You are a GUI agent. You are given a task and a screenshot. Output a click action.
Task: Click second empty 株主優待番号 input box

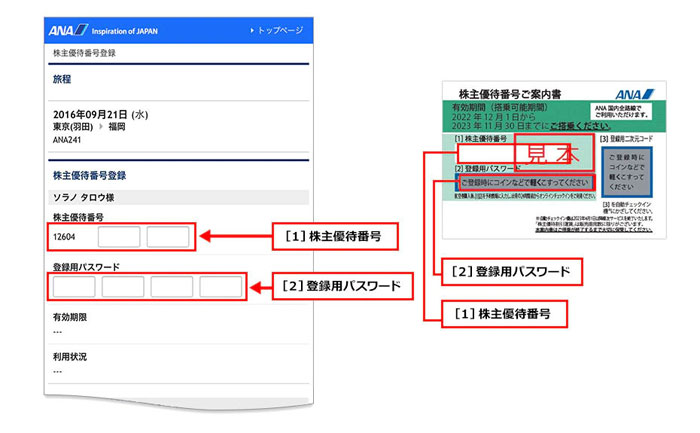click(x=167, y=238)
